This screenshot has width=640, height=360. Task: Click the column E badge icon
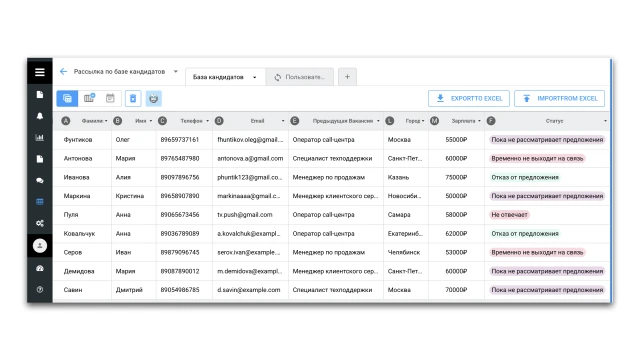pos(295,121)
